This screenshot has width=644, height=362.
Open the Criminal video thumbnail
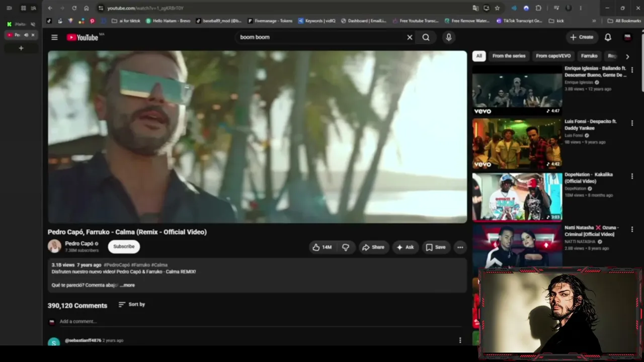point(517,246)
